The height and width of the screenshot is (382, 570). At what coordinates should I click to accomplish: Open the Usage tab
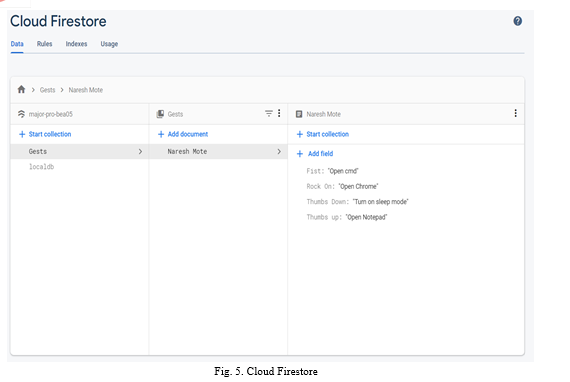[x=109, y=44]
